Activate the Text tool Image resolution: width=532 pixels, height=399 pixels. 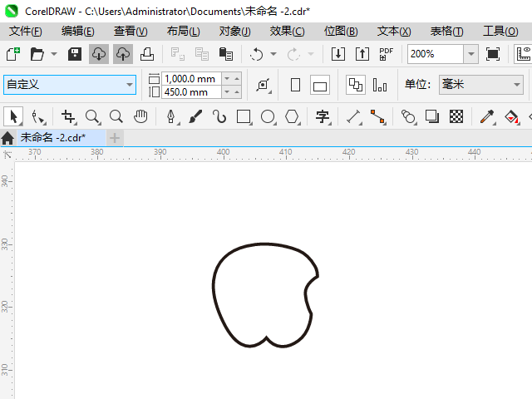click(323, 116)
